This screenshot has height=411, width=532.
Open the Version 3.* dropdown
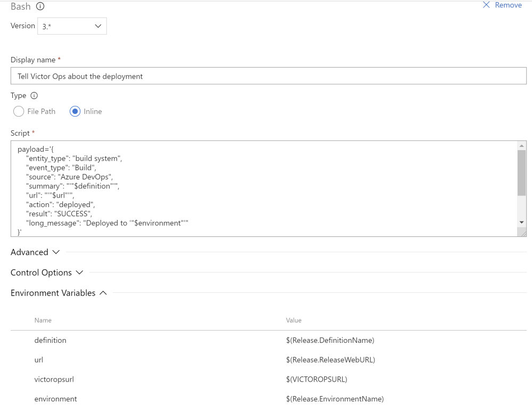[x=72, y=26]
